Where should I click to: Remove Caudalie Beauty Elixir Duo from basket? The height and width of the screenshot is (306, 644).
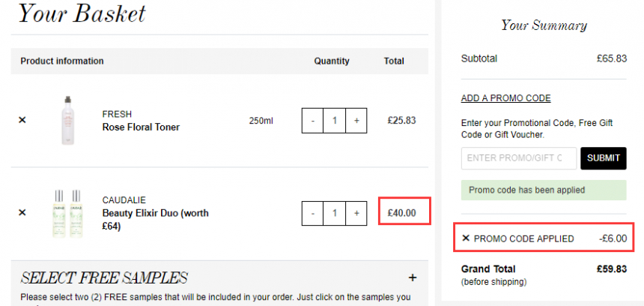pyautogui.click(x=22, y=213)
